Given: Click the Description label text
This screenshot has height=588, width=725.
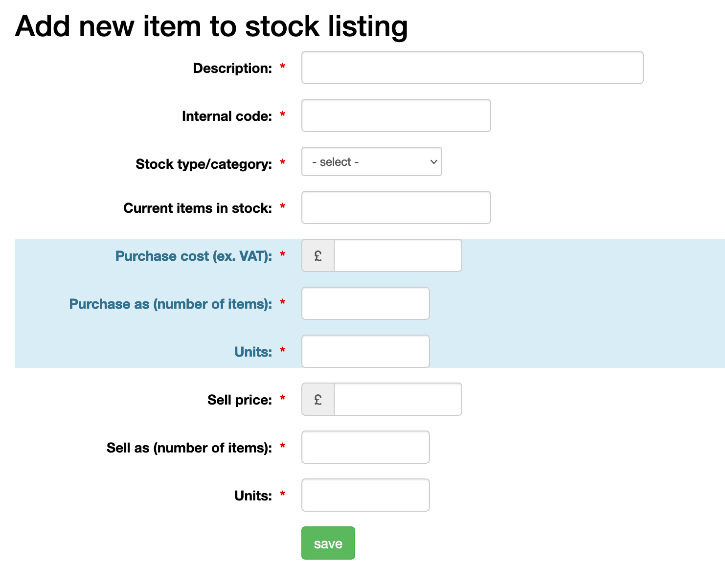Looking at the screenshot, I should click(232, 68).
